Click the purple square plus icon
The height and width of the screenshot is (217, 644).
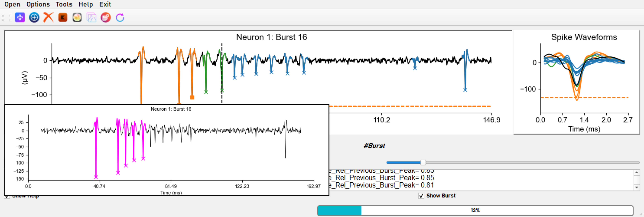point(20,18)
